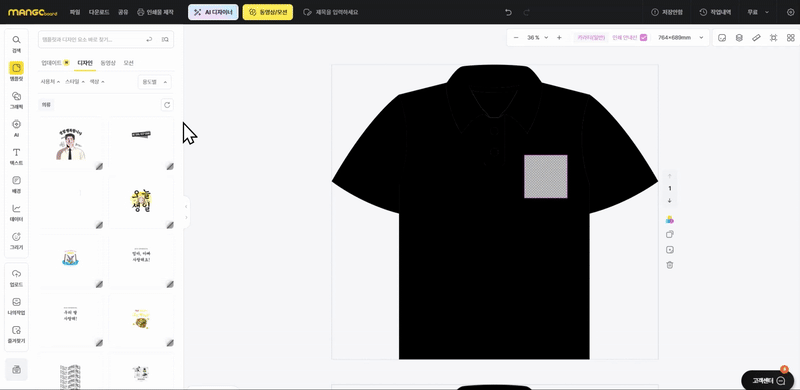The width and height of the screenshot is (800, 390).
Task: Move page up with the up arrow
Action: click(x=670, y=176)
